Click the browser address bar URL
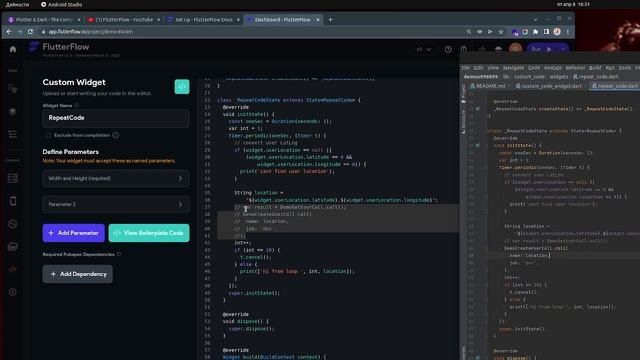 click(x=91, y=31)
